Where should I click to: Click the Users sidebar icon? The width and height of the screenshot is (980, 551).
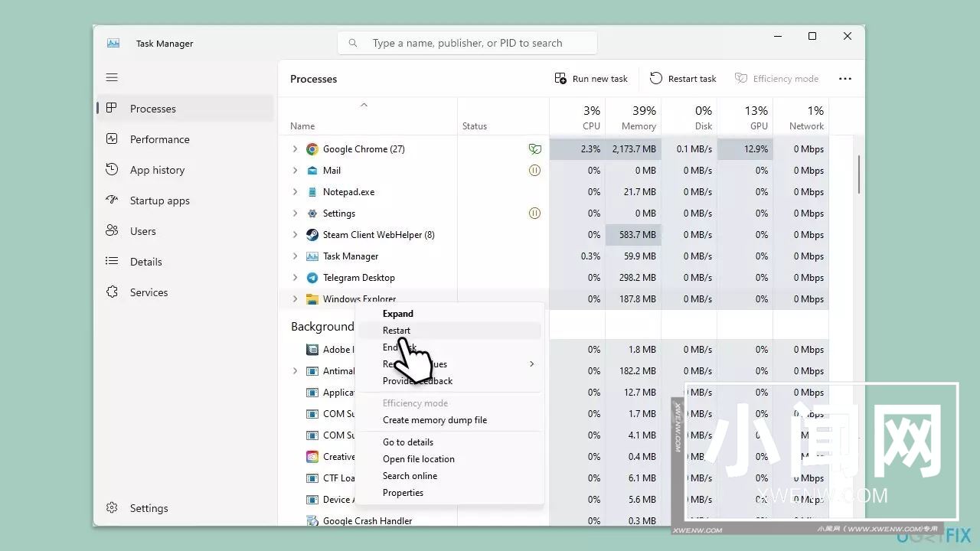pos(112,231)
